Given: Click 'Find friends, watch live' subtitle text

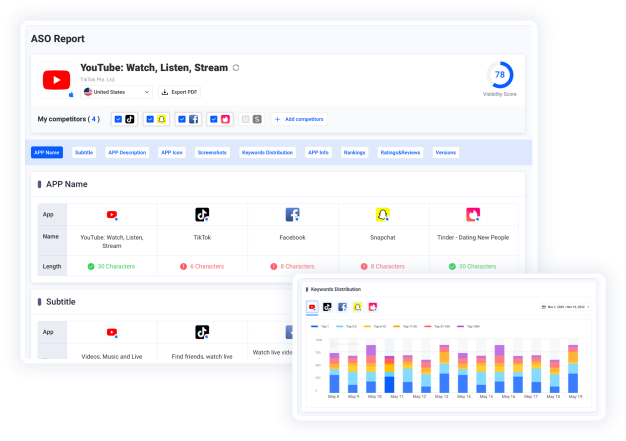Looking at the screenshot, I should [x=202, y=356].
